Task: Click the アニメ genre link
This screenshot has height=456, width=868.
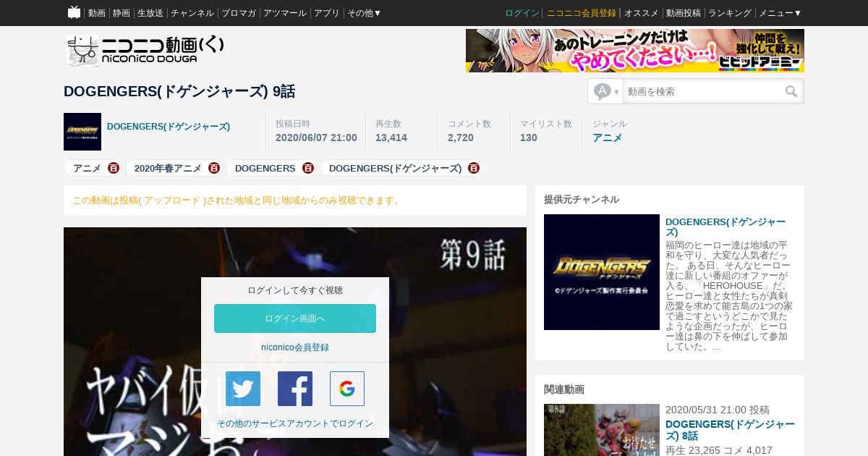Action: coord(608,138)
